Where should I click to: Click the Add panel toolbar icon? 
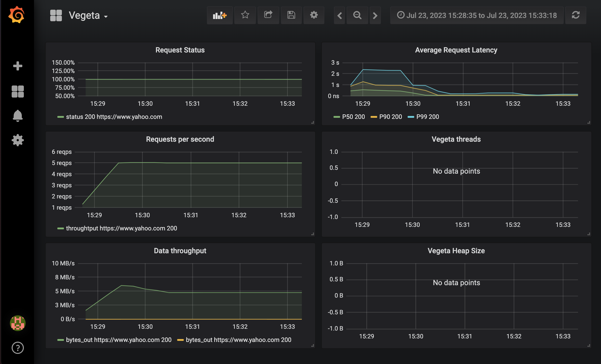coord(220,15)
